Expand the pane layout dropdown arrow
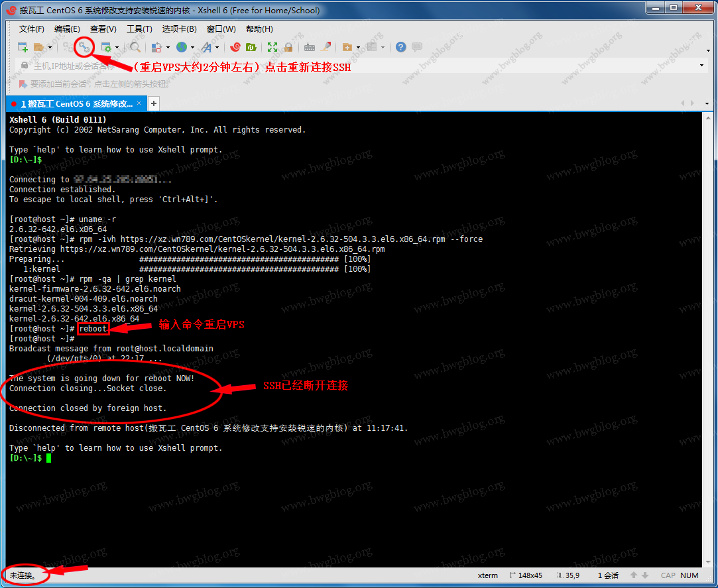This screenshot has height=588, width=718. (x=383, y=47)
